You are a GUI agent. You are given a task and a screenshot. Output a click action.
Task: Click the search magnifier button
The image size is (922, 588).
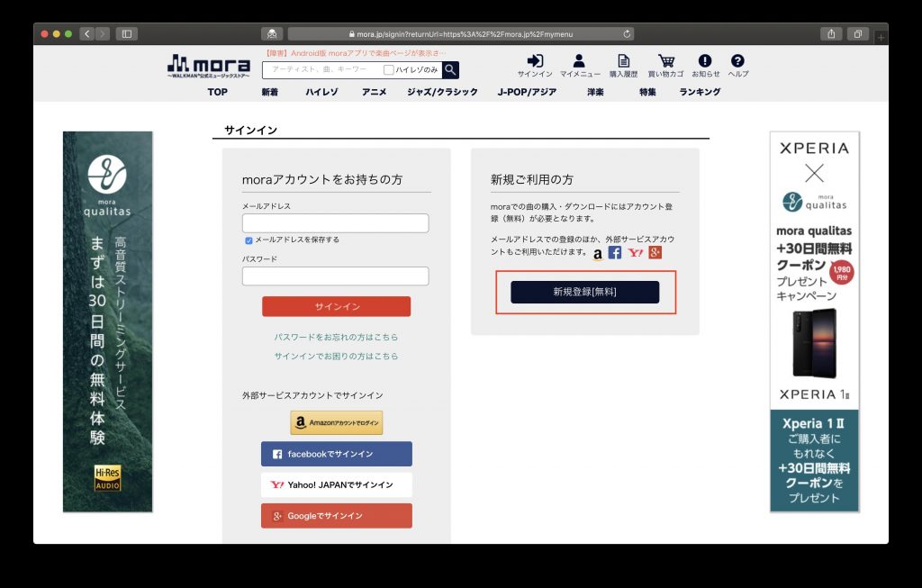pos(450,70)
